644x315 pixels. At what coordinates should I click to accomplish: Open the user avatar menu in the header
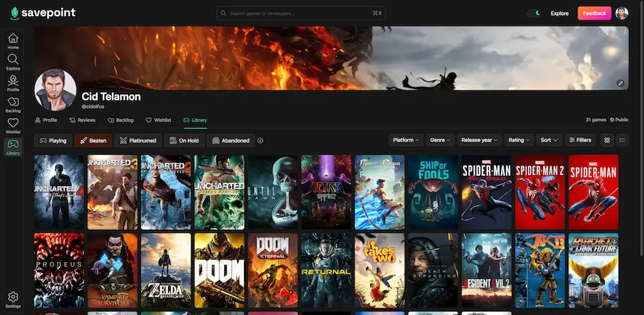622,13
